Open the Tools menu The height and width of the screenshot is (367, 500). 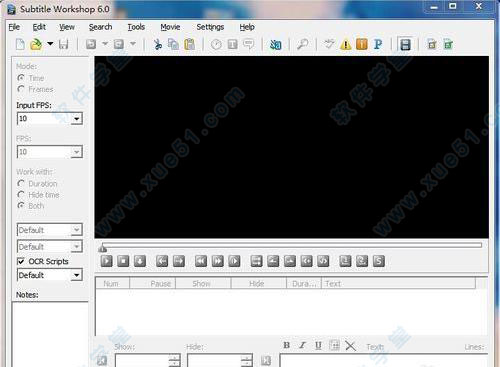(x=136, y=27)
